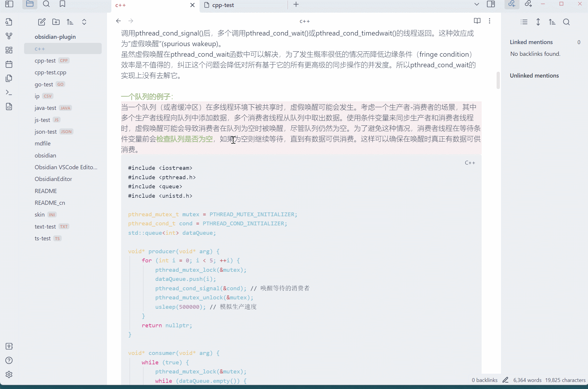Switch to the cpp-test tab
The width and height of the screenshot is (588, 389).
(223, 5)
